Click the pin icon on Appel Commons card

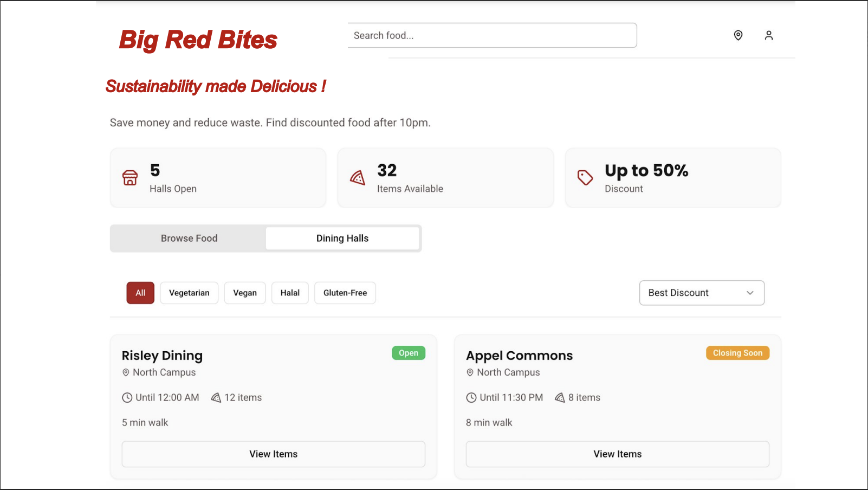click(x=470, y=373)
